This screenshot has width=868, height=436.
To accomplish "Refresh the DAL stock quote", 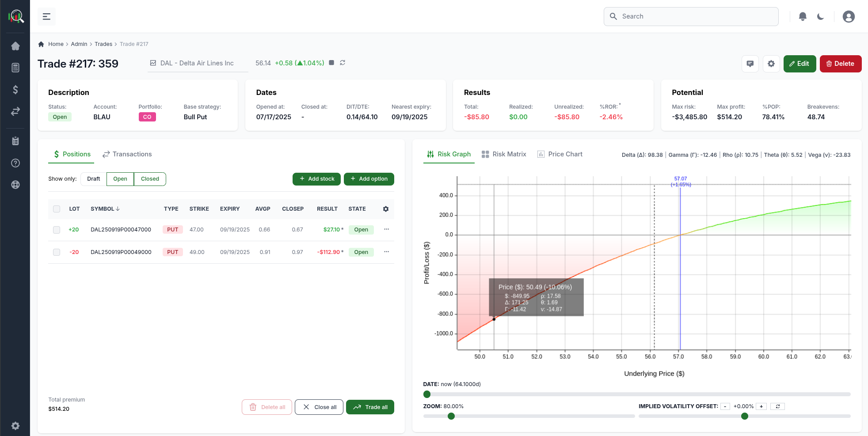I will point(343,63).
